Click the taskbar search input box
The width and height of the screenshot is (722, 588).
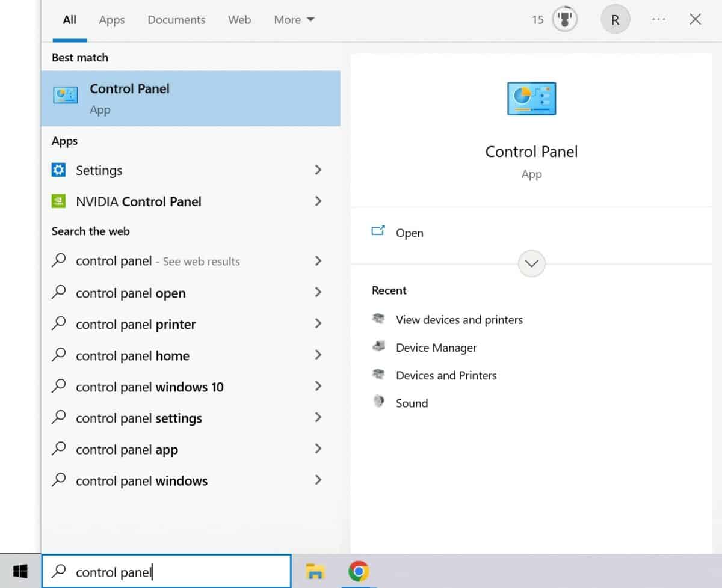coord(174,572)
